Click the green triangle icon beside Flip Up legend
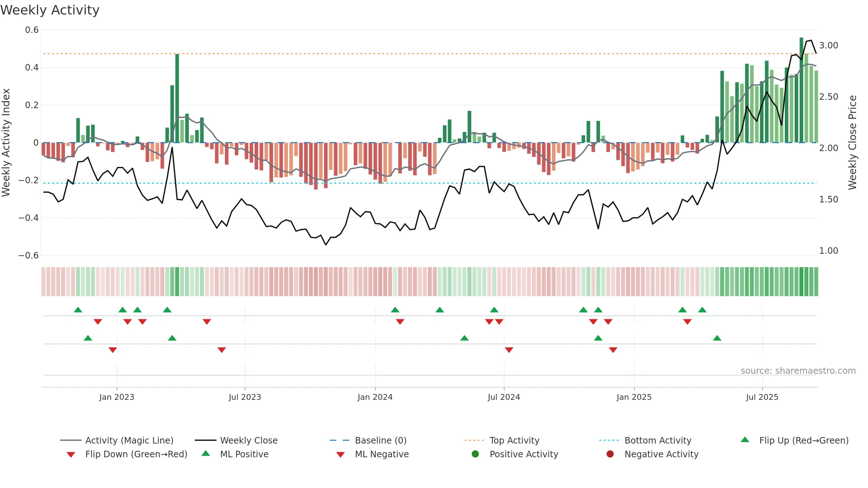868x488 pixels. pos(745,440)
